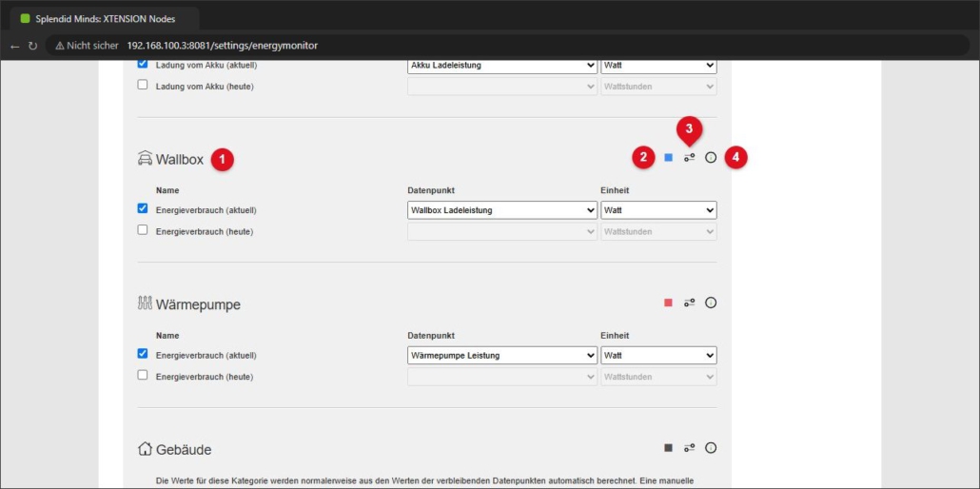The image size is (980, 489).
Task: Enable Wärmepumpe Energieverbrauch (heute)
Action: [143, 375]
